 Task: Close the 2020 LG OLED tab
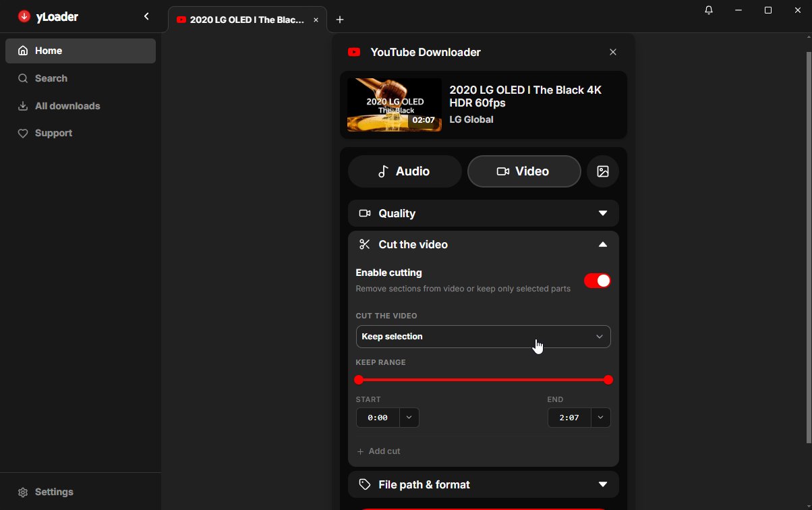coord(316,20)
